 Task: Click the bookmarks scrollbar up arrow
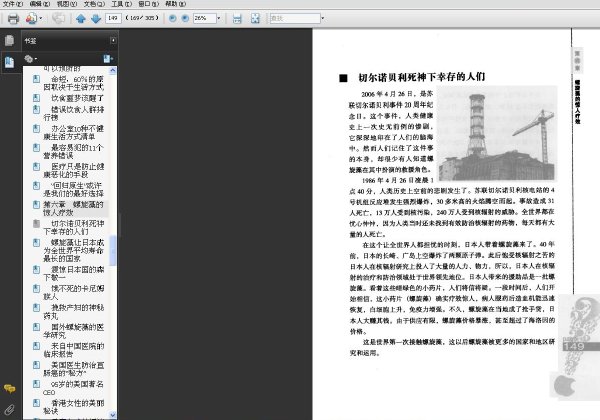click(112, 70)
